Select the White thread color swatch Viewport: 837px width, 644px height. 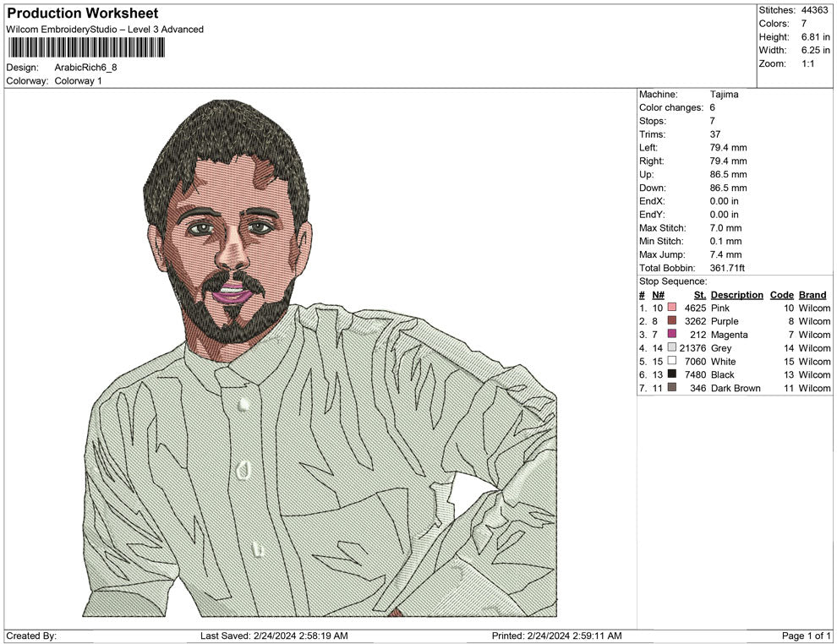(x=672, y=361)
